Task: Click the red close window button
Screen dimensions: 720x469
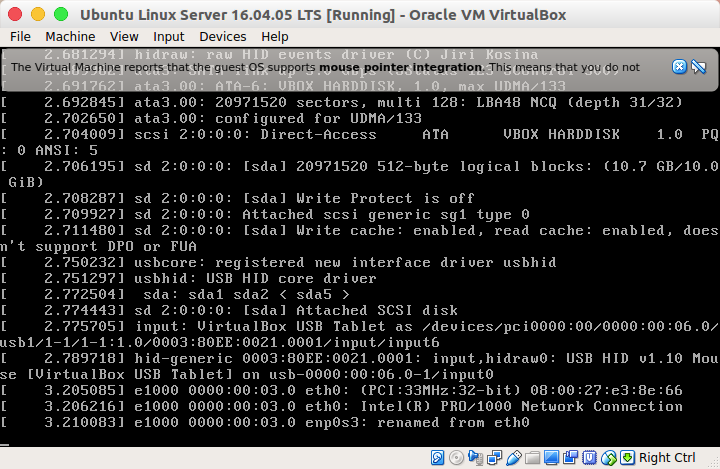Action: click(x=15, y=14)
